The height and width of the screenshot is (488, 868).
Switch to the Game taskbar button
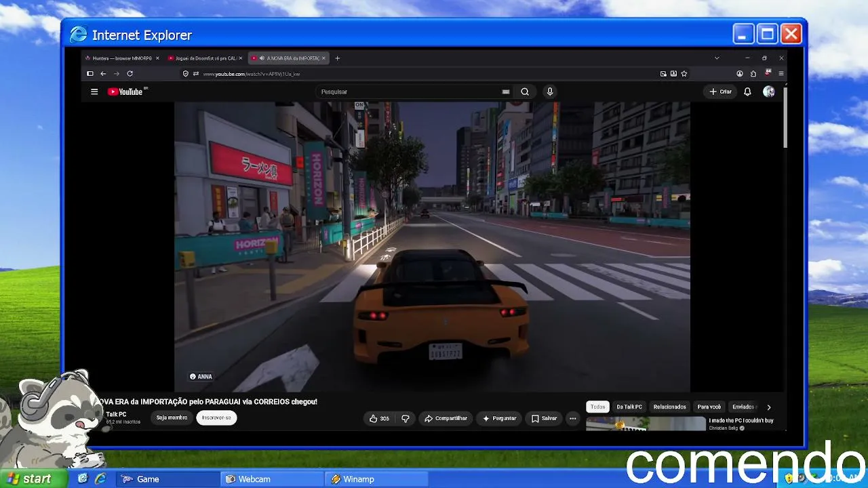pyautogui.click(x=167, y=479)
